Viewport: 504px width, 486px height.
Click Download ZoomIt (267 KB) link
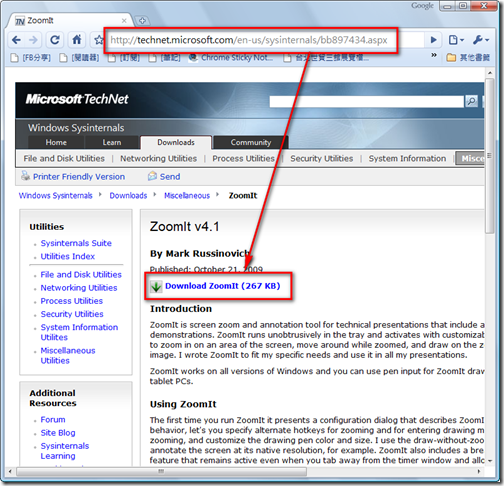coord(223,286)
